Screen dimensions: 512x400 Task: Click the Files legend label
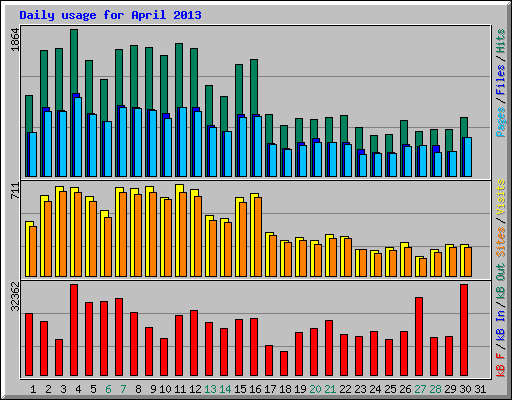coord(500,80)
